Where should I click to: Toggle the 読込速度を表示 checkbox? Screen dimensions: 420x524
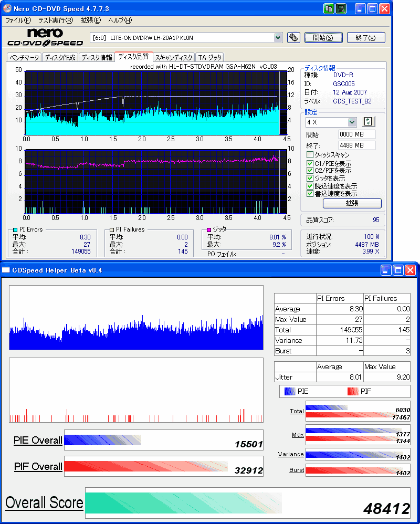310,186
